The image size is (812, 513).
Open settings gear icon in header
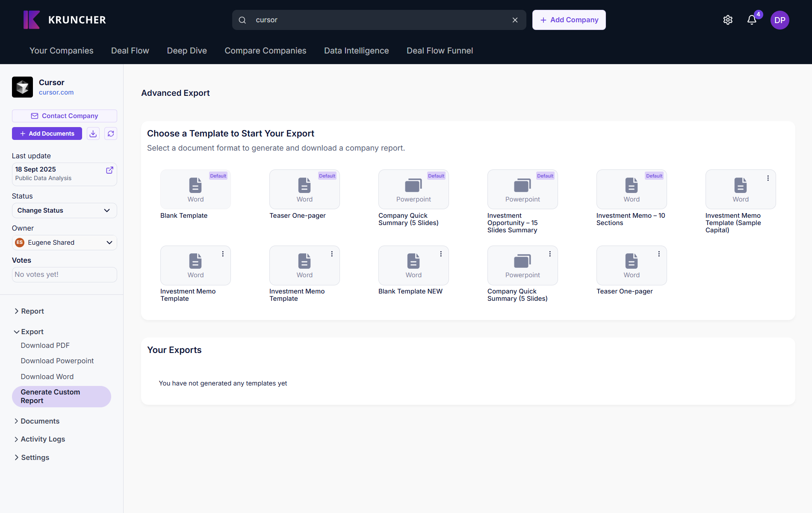tap(728, 20)
